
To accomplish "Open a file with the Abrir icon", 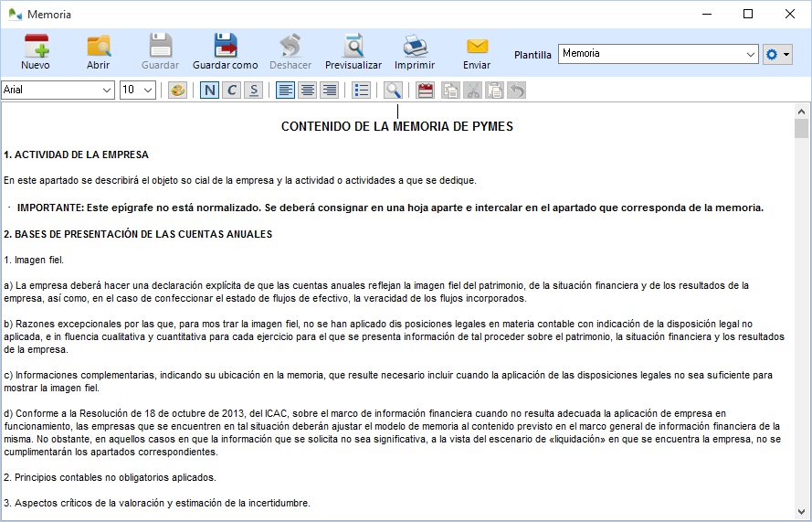I will (x=98, y=52).
